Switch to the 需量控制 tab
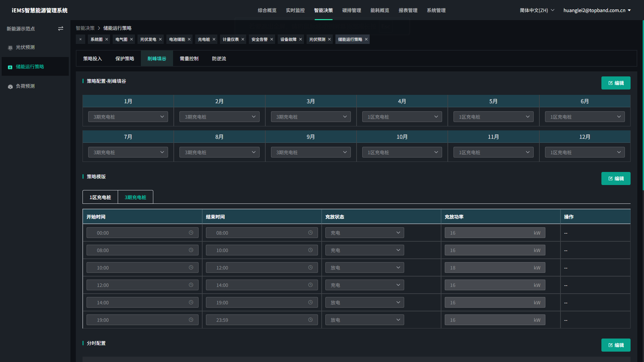644x362 pixels. [x=189, y=58]
